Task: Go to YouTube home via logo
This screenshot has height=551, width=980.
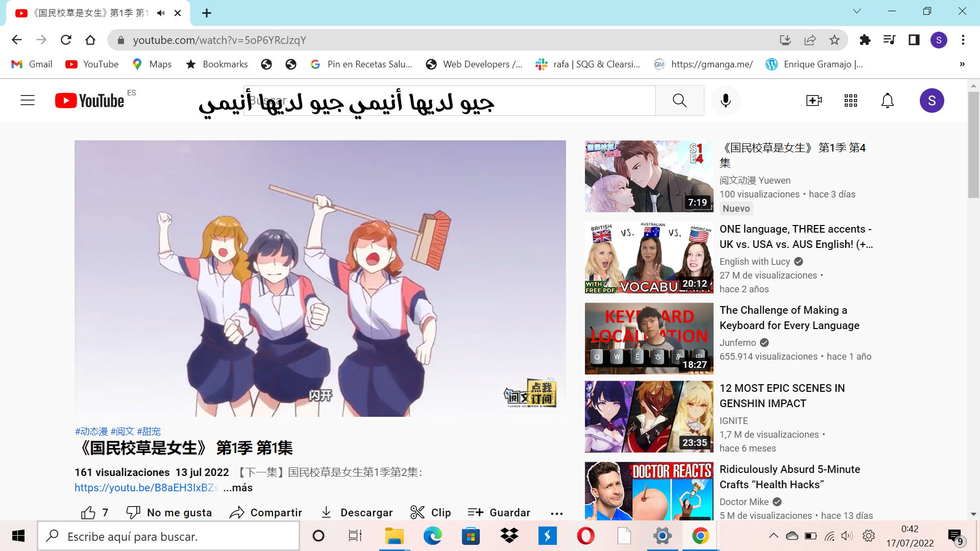Action: [x=90, y=101]
